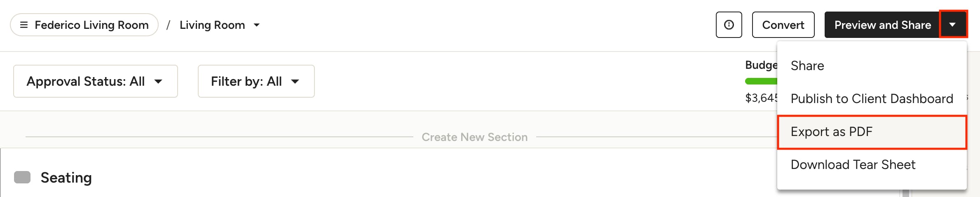
Task: Click the Federico Living Room project name
Action: point(91,25)
